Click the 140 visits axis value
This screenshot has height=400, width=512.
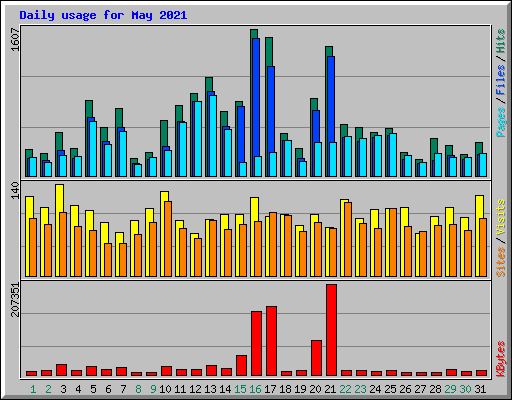pyautogui.click(x=15, y=190)
